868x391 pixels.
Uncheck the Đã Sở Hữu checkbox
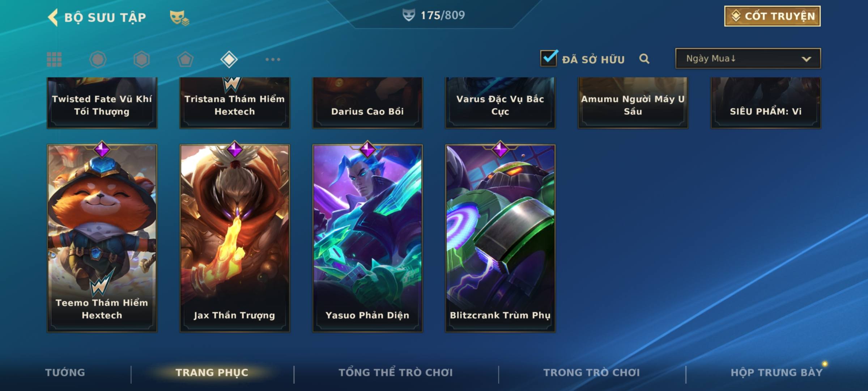(x=549, y=58)
